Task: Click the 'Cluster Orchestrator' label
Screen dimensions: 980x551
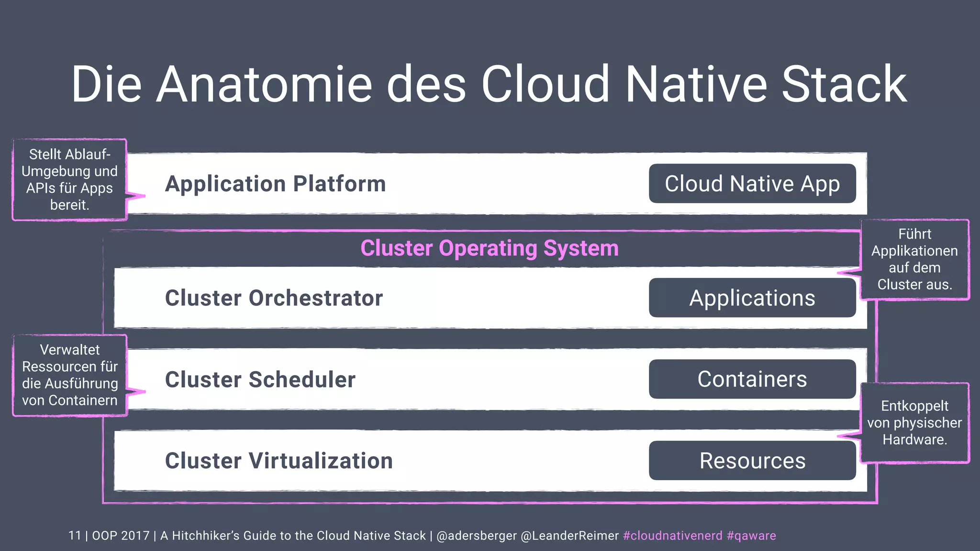Action: [274, 298]
